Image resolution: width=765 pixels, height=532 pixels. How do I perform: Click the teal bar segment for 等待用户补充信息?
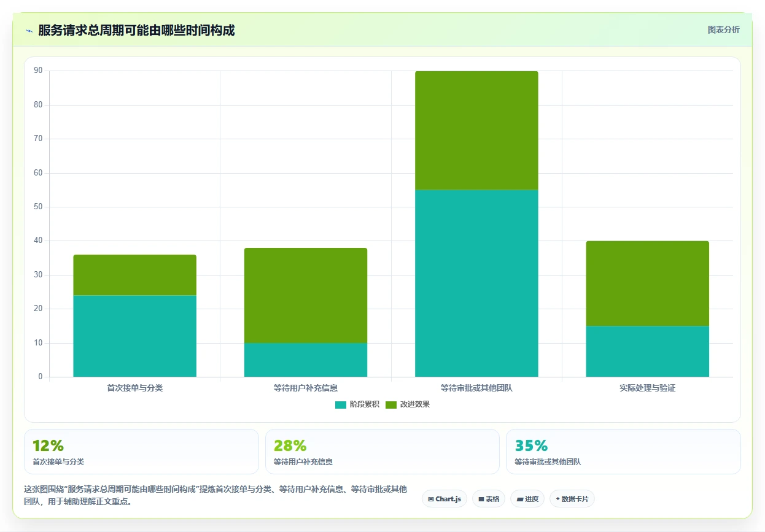click(306, 360)
